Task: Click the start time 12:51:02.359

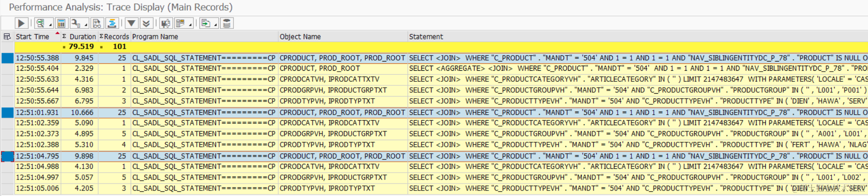Action: pos(38,123)
